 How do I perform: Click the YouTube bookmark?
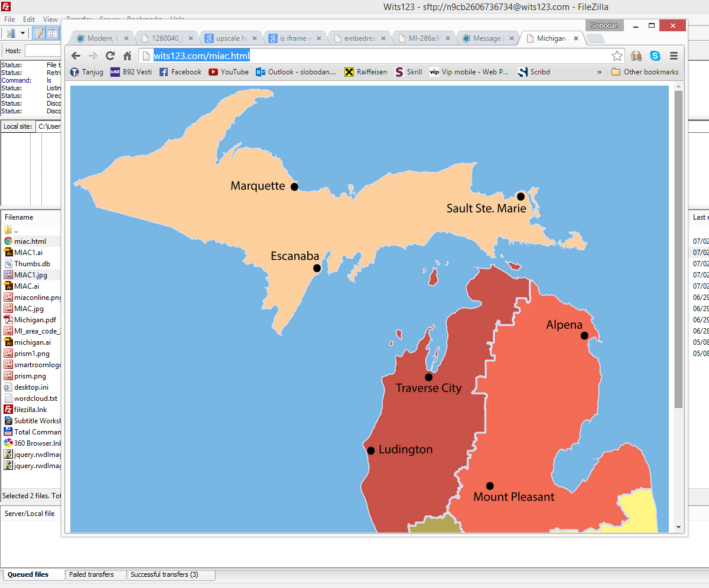click(x=228, y=72)
